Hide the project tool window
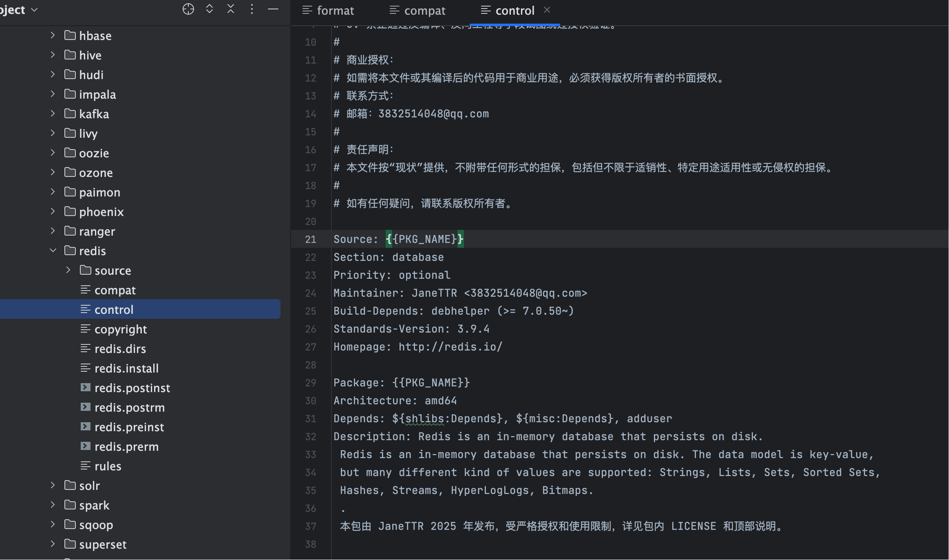949x560 pixels. coord(273,9)
